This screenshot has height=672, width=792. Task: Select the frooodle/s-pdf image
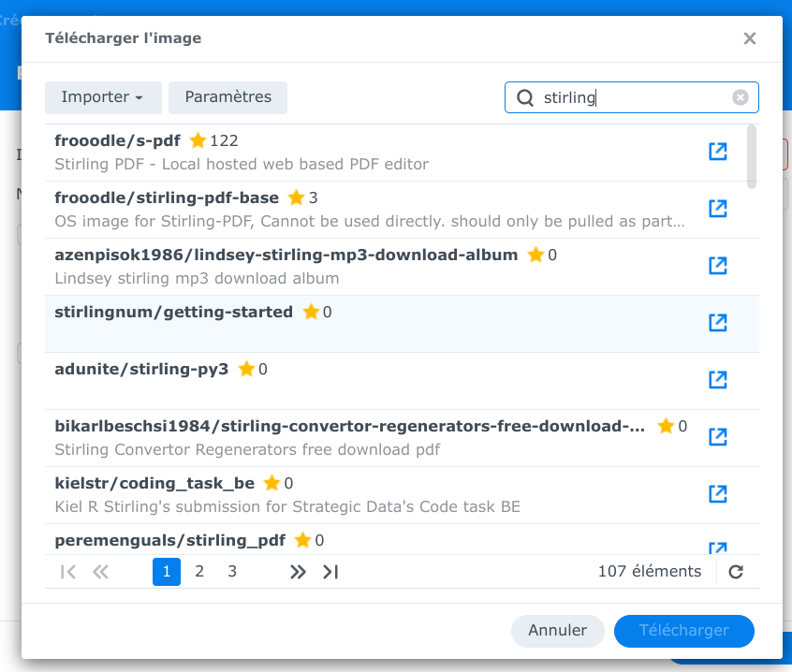(402, 153)
